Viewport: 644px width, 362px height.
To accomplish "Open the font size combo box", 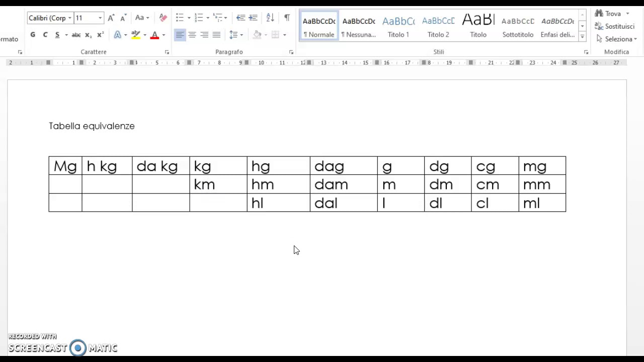I will tap(89, 18).
